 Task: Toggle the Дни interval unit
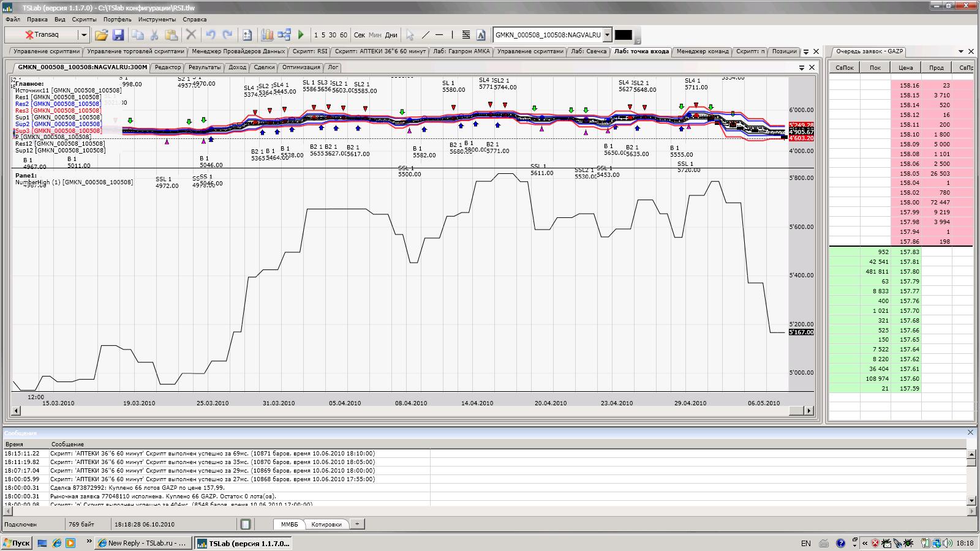pos(391,35)
